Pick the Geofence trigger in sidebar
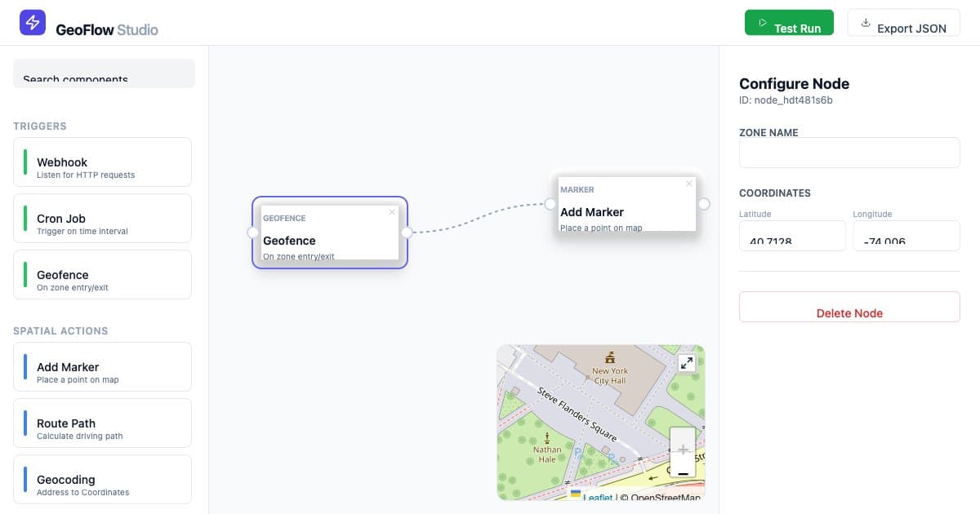Screen dimensions: 980x514 [x=103, y=274]
